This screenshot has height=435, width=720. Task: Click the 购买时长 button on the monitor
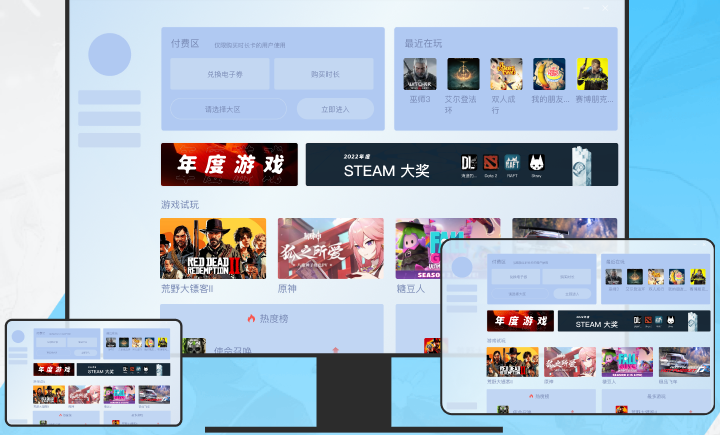tap(324, 74)
